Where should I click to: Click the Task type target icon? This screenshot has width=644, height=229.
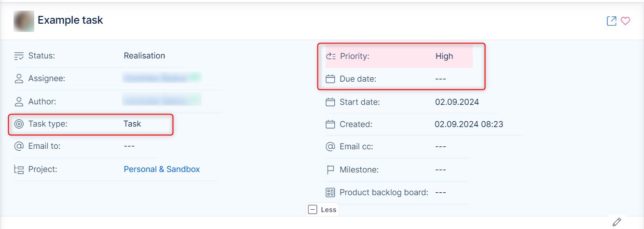[19, 124]
